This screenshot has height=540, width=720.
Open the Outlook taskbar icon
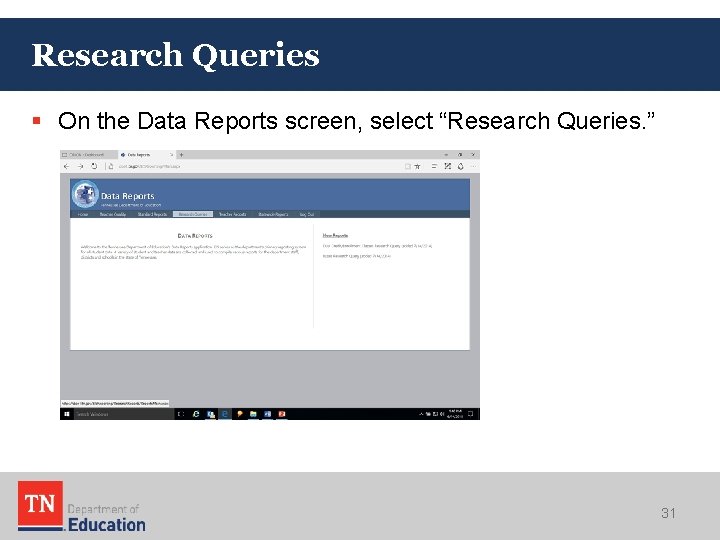pyautogui.click(x=211, y=414)
